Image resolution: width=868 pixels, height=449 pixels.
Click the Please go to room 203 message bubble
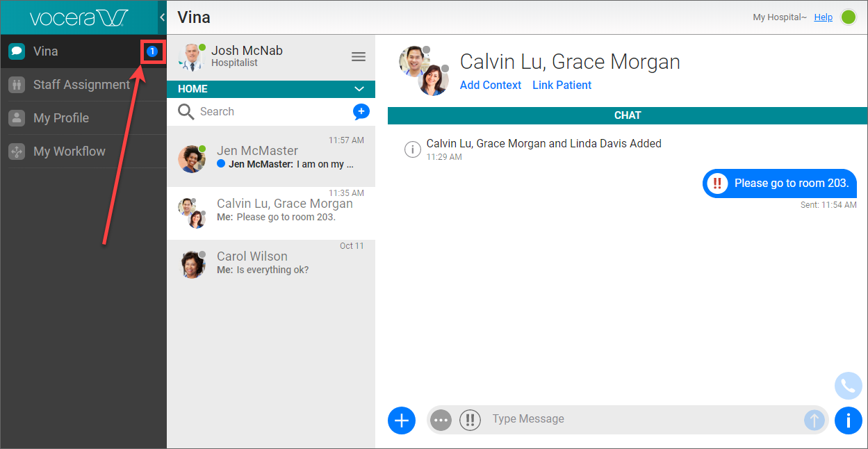pos(779,183)
